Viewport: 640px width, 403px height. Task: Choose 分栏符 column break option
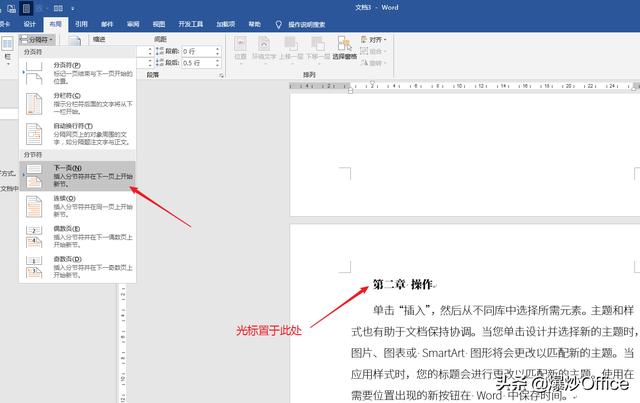click(x=75, y=102)
